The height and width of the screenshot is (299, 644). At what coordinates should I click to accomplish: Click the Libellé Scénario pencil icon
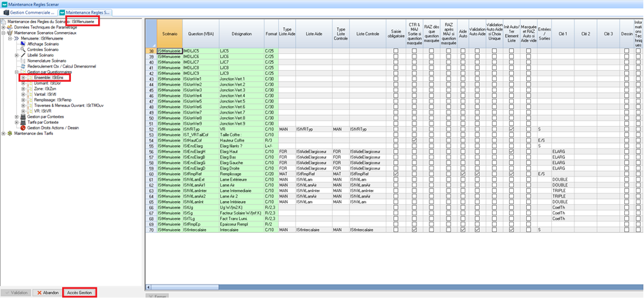23,55
